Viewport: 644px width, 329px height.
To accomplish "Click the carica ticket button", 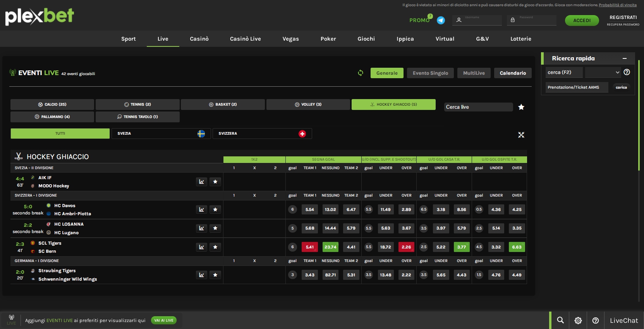I will (x=621, y=87).
